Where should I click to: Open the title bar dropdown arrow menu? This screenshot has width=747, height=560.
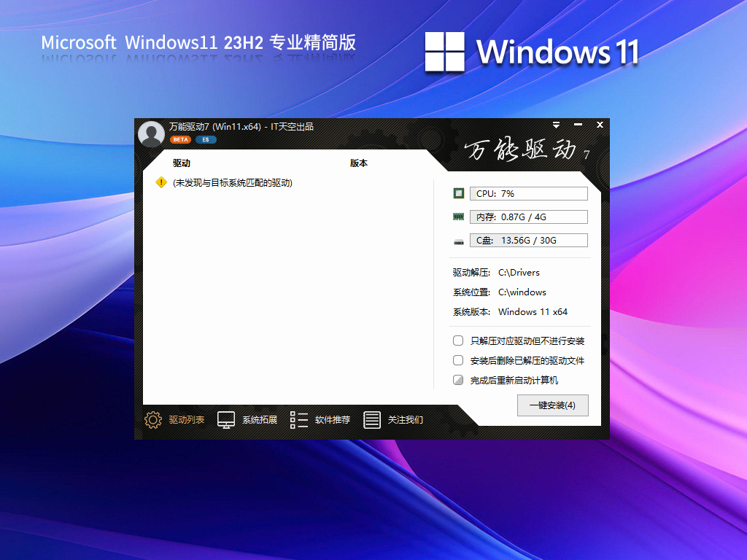point(557,125)
